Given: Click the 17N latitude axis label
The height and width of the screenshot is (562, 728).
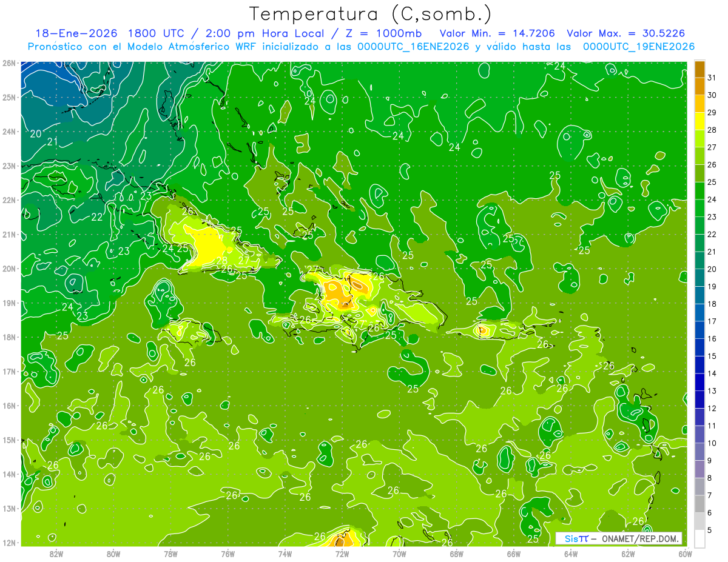Looking at the screenshot, I should coord(8,372).
